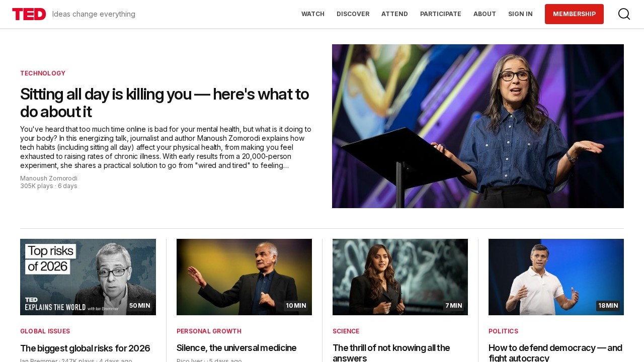The width and height of the screenshot is (644, 362).
Task: Open the Pico Iyer talk thumbnail
Action: point(244,277)
